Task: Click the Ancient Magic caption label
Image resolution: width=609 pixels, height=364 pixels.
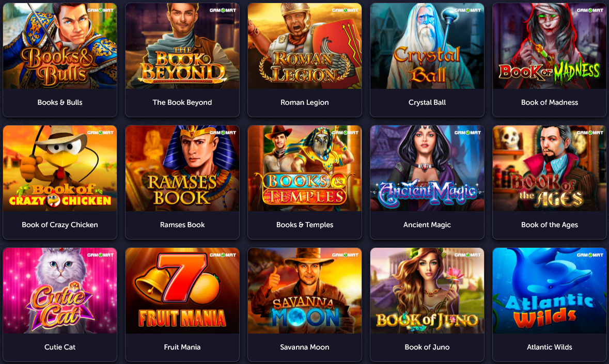Action: tap(427, 225)
